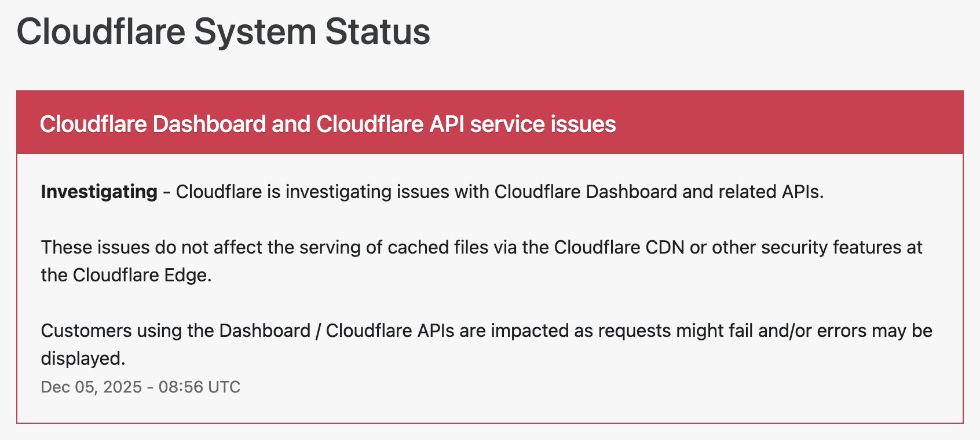980x440 pixels.
Task: Click 'Cloudflare API' in the red incident title
Action: pos(390,124)
